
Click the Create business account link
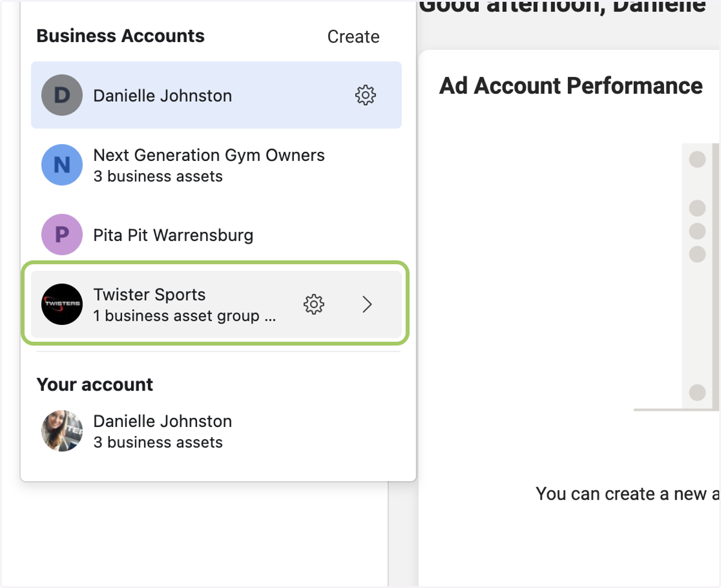coord(353,37)
